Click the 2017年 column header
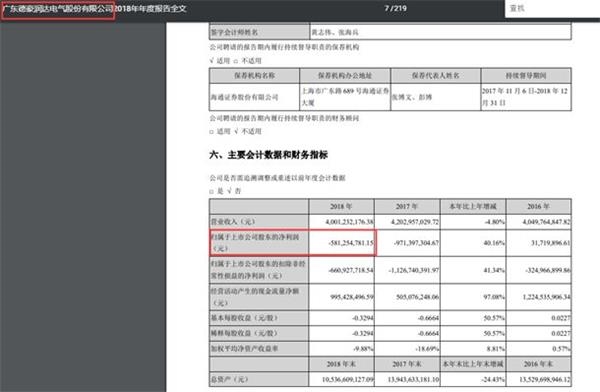Image resolution: width=600 pixels, height=392 pixels. [x=407, y=207]
